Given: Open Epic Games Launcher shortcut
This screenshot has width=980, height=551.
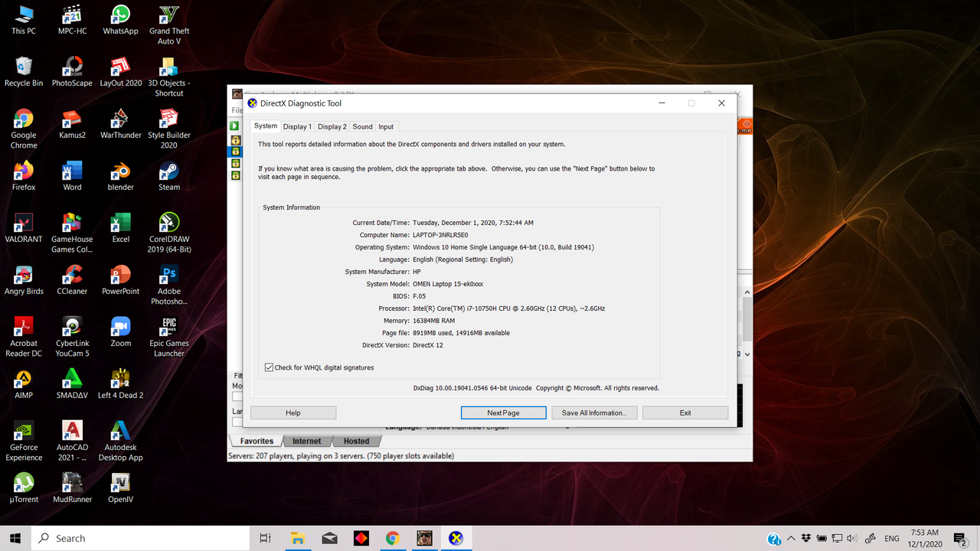Looking at the screenshot, I should click(x=169, y=337).
